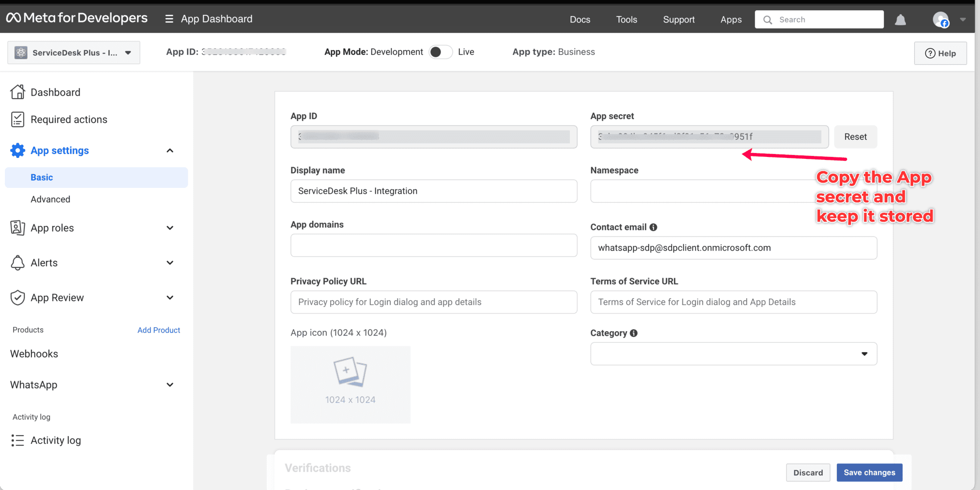Viewport: 980px width, 490px height.
Task: Open the Category dropdown
Action: (733, 354)
